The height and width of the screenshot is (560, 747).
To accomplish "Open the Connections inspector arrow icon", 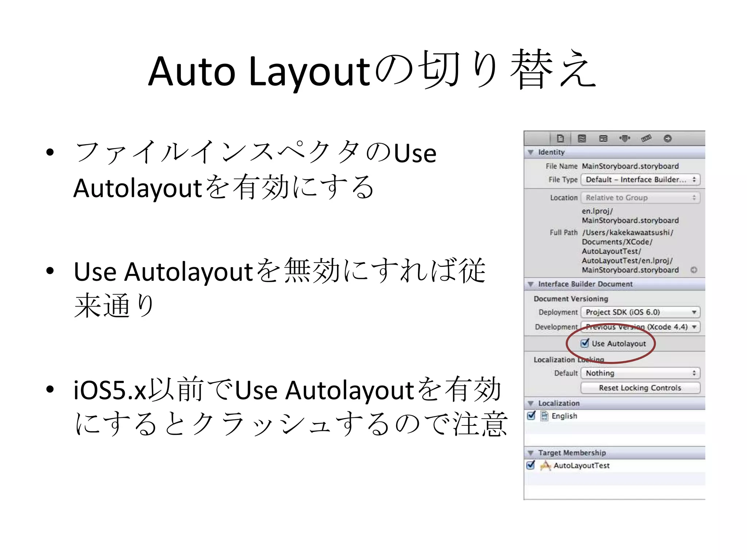I will pyautogui.click(x=668, y=139).
